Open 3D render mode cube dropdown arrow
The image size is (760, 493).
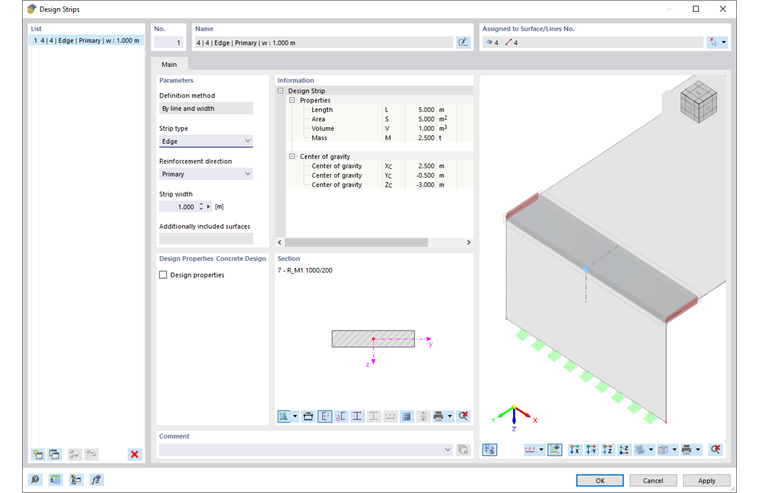pyautogui.click(x=674, y=449)
